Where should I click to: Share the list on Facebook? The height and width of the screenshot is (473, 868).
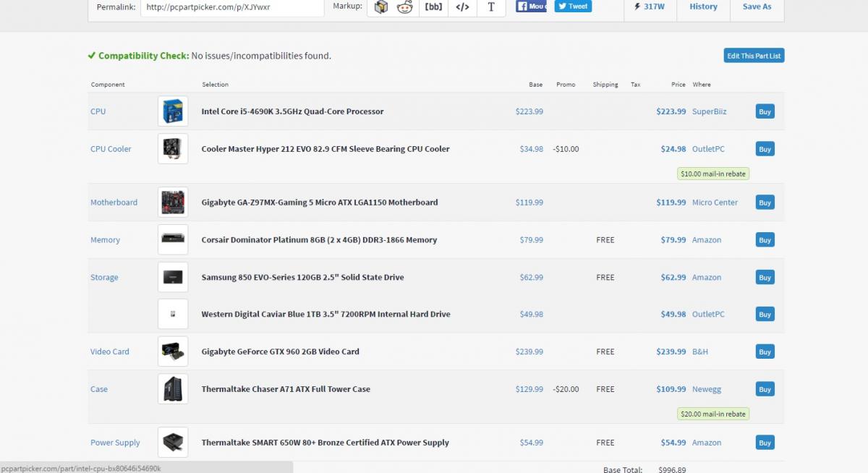pyautogui.click(x=531, y=6)
